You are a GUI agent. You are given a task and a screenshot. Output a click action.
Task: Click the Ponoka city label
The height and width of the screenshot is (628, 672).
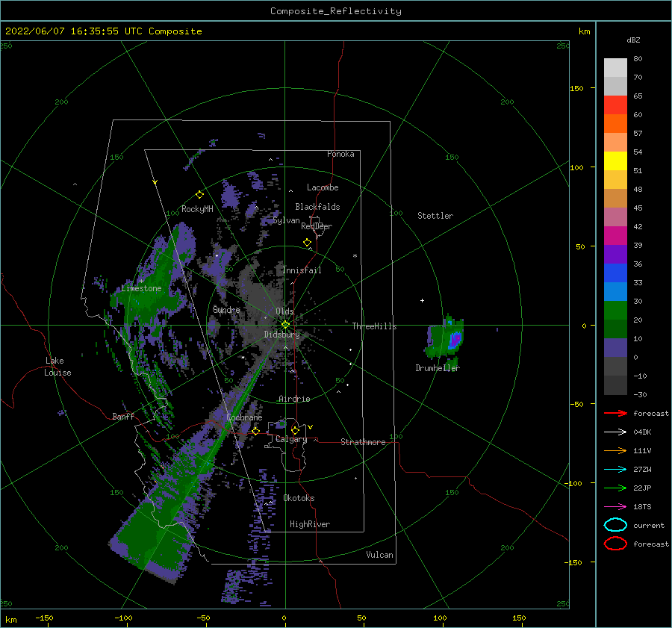point(340,154)
